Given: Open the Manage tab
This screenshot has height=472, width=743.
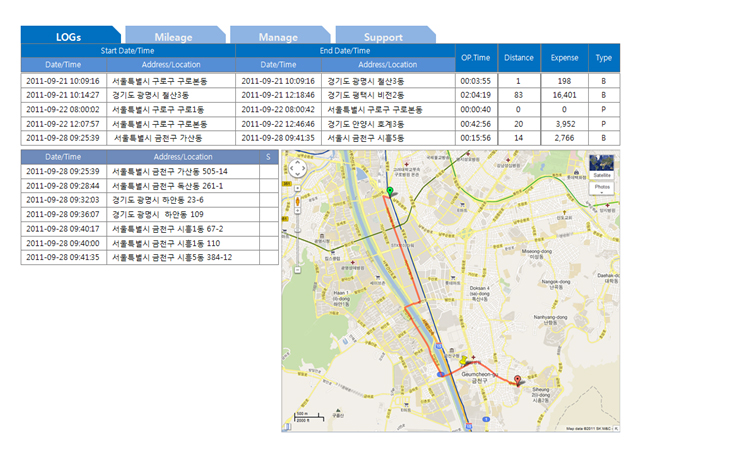Looking at the screenshot, I should pos(278,37).
